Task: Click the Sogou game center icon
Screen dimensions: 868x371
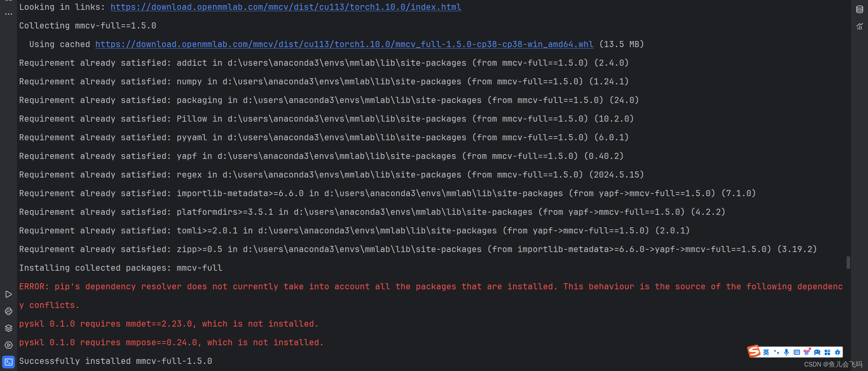Action: 817,352
